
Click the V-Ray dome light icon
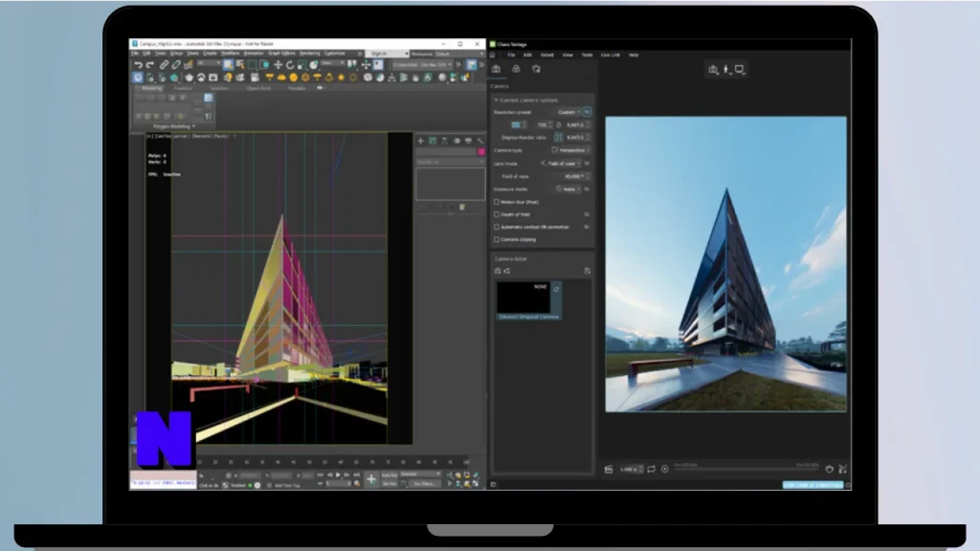[x=281, y=77]
